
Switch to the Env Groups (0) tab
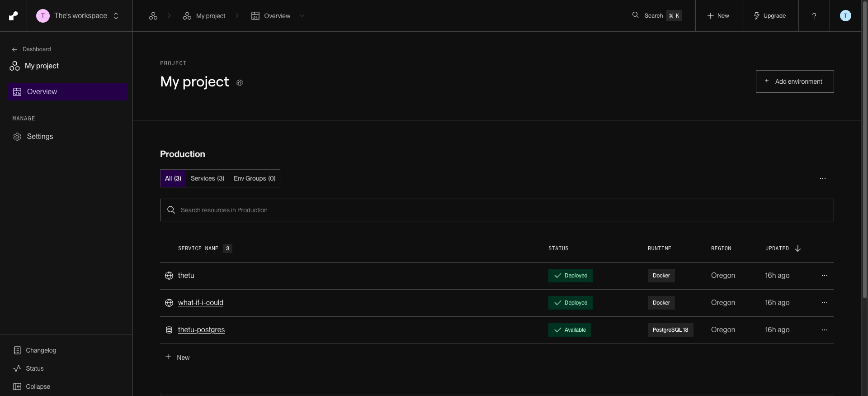coord(255,178)
